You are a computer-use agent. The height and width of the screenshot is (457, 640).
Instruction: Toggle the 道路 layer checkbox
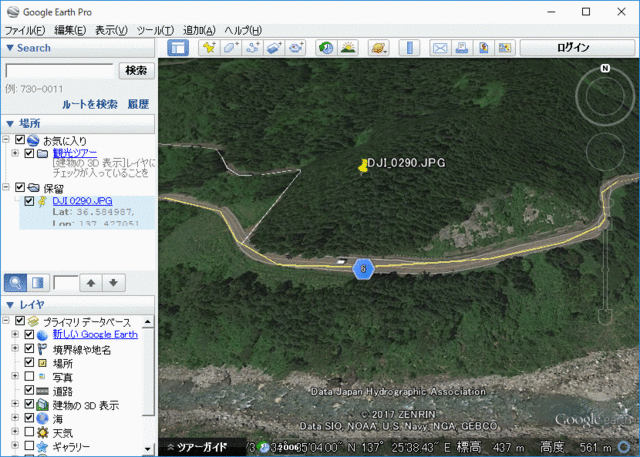pyautogui.click(x=29, y=390)
